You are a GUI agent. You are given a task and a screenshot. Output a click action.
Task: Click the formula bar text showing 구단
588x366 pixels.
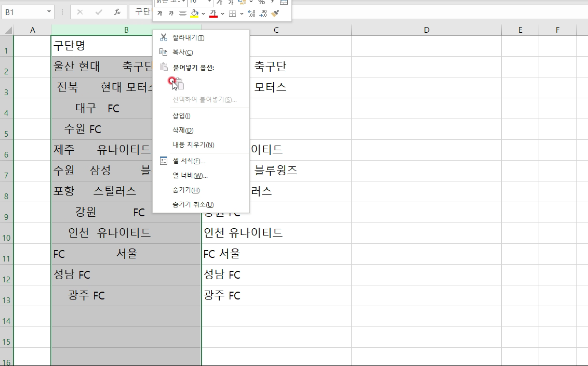pyautogui.click(x=143, y=12)
